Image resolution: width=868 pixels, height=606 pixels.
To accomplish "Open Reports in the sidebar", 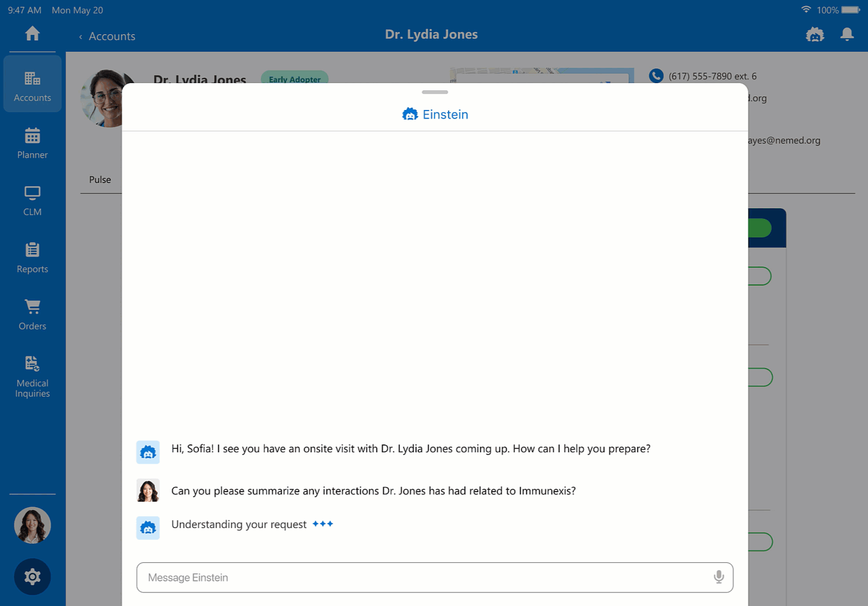I will click(x=33, y=258).
